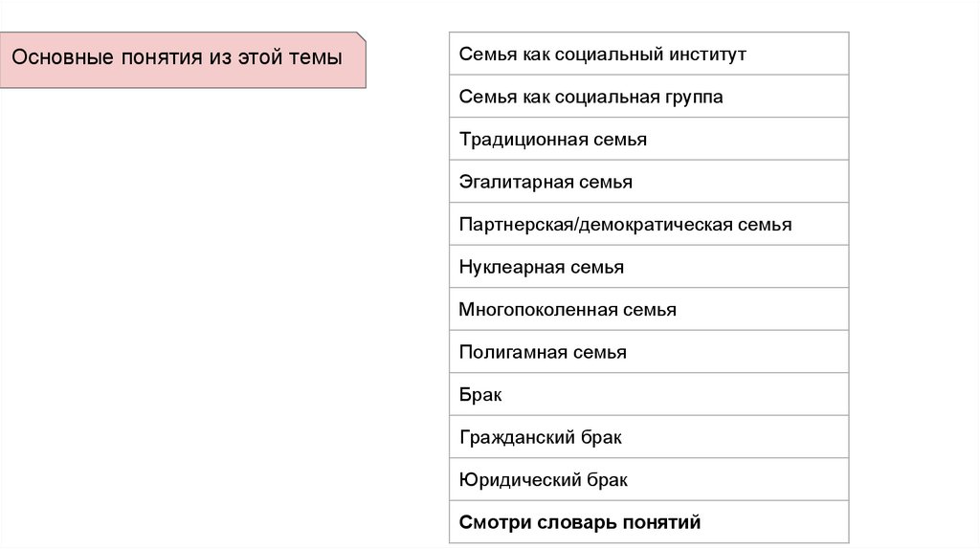980x549 pixels.
Task: Click the word 'Гражданский' in the table
Action: pyautogui.click(x=517, y=437)
